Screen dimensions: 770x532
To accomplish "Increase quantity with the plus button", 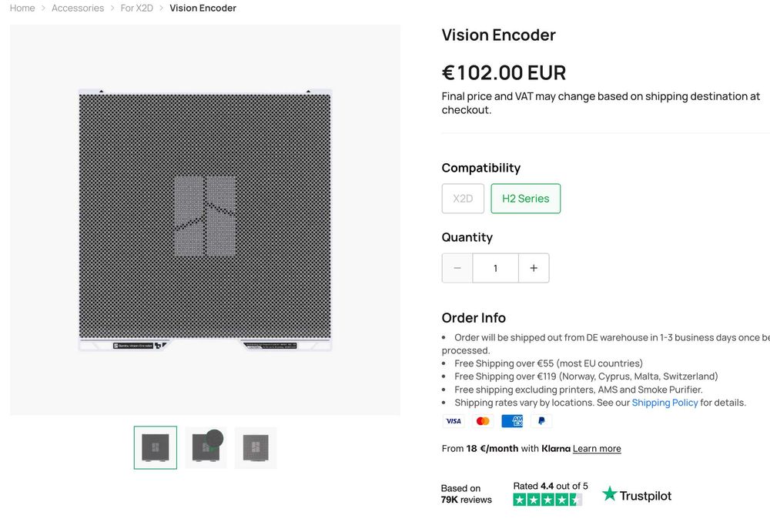I will click(534, 268).
